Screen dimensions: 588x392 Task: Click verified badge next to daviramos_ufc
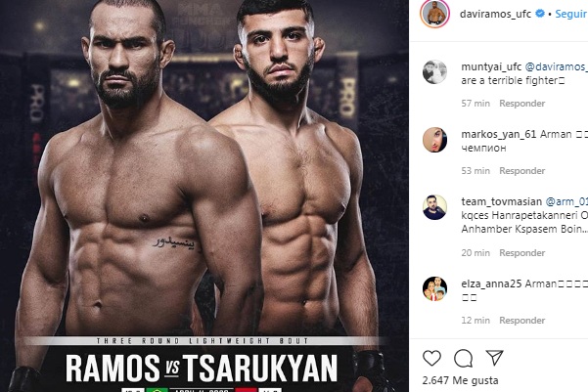(x=540, y=14)
